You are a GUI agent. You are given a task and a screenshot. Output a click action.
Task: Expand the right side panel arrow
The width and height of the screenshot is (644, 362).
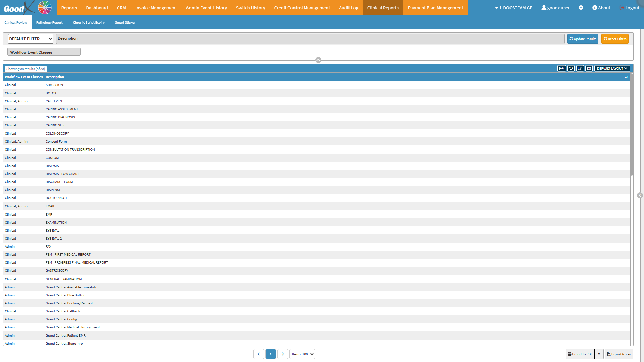640,195
